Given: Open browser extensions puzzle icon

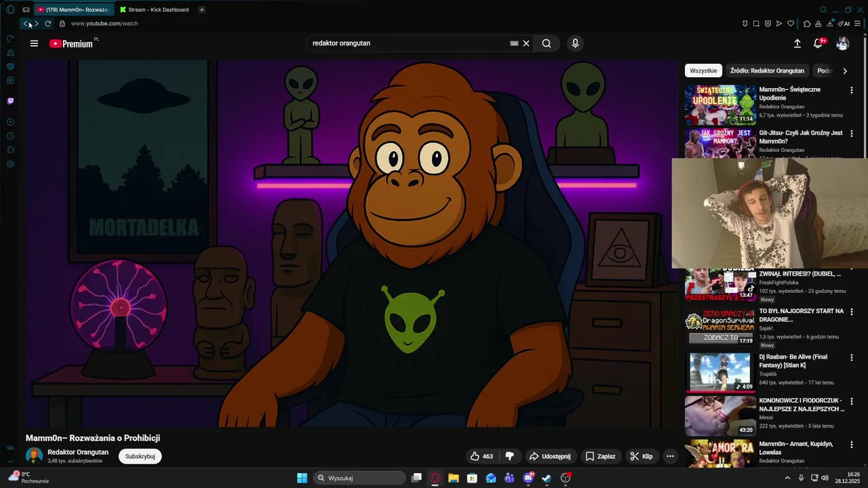Looking at the screenshot, I should click(807, 24).
